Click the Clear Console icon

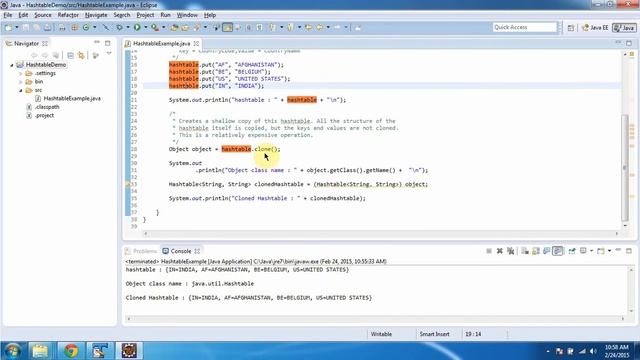524,251
